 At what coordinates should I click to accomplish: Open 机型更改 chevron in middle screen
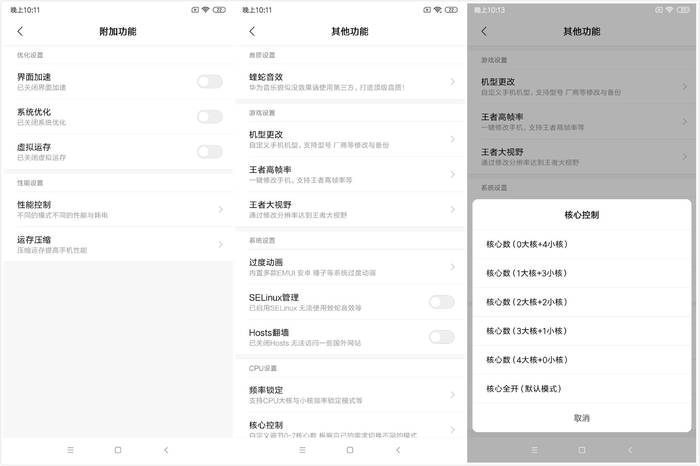(453, 139)
